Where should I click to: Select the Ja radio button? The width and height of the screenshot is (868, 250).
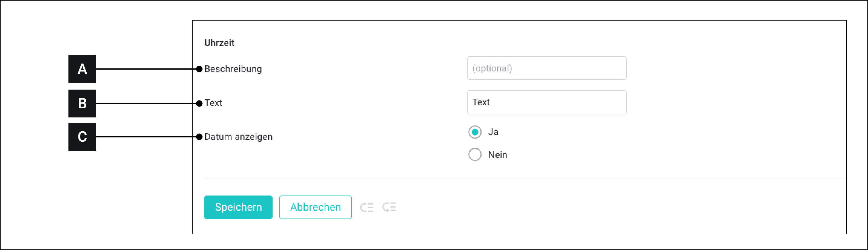pyautogui.click(x=475, y=132)
